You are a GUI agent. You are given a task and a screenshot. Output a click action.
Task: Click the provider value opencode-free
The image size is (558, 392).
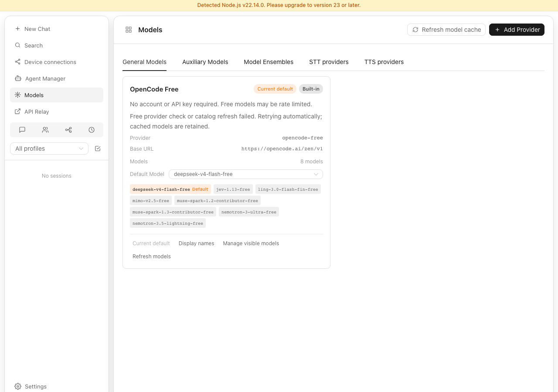coord(303,138)
